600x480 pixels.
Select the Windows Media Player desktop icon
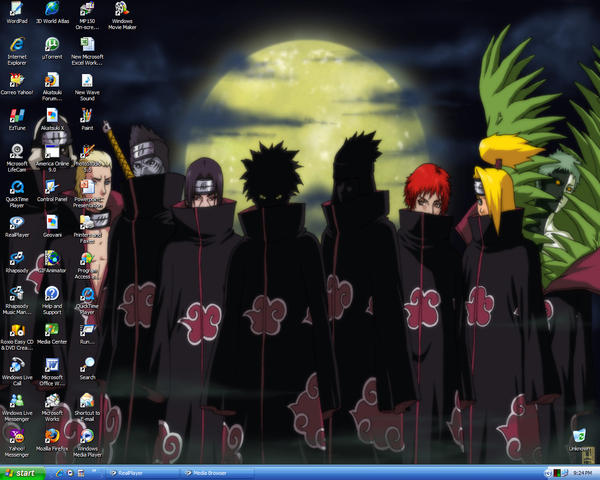[87, 442]
